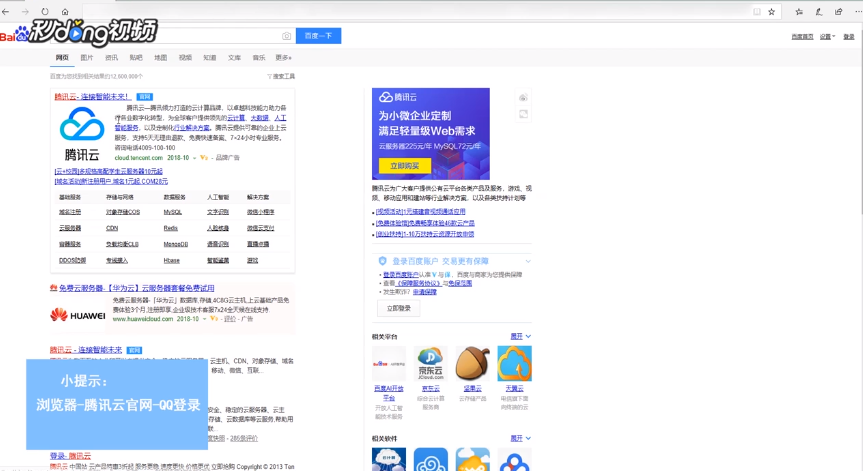This screenshot has height=471, width=863.
Task: Open the dropdown arrow after huaweicloud.com date
Action: click(x=204, y=319)
